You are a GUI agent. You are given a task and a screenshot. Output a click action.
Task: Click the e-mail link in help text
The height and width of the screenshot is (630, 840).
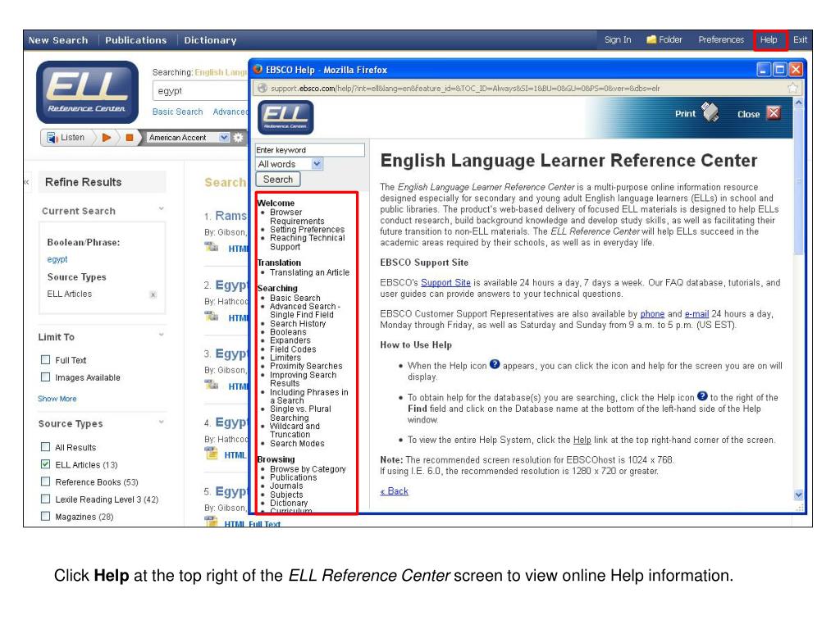point(697,314)
